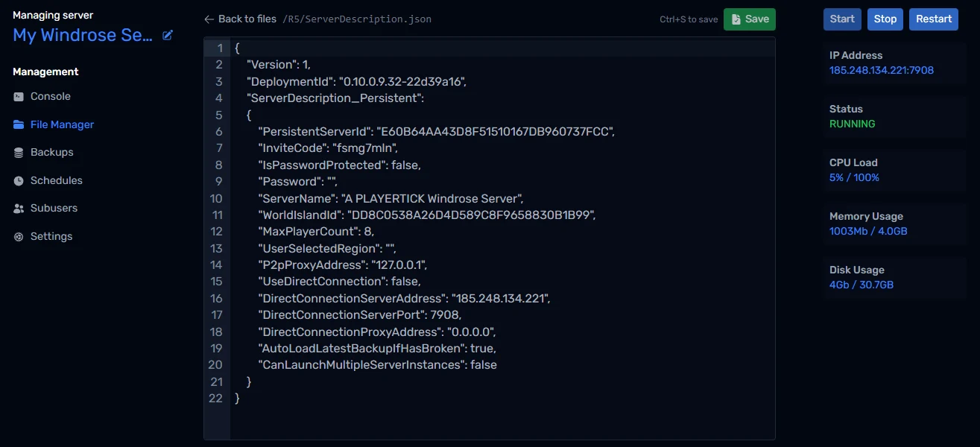The image size is (980, 447).
Task: Click the Subusers people icon
Action: 19,209
